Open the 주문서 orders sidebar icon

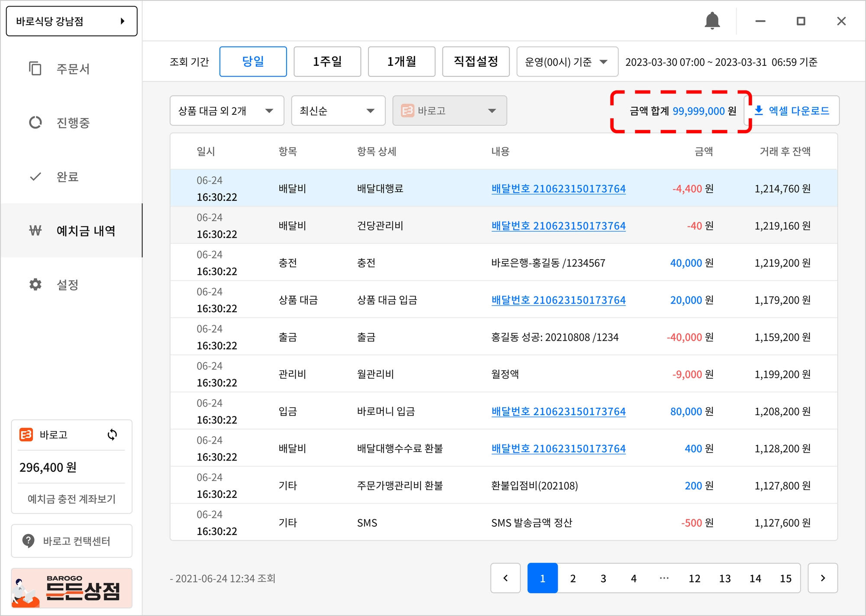[x=35, y=69]
